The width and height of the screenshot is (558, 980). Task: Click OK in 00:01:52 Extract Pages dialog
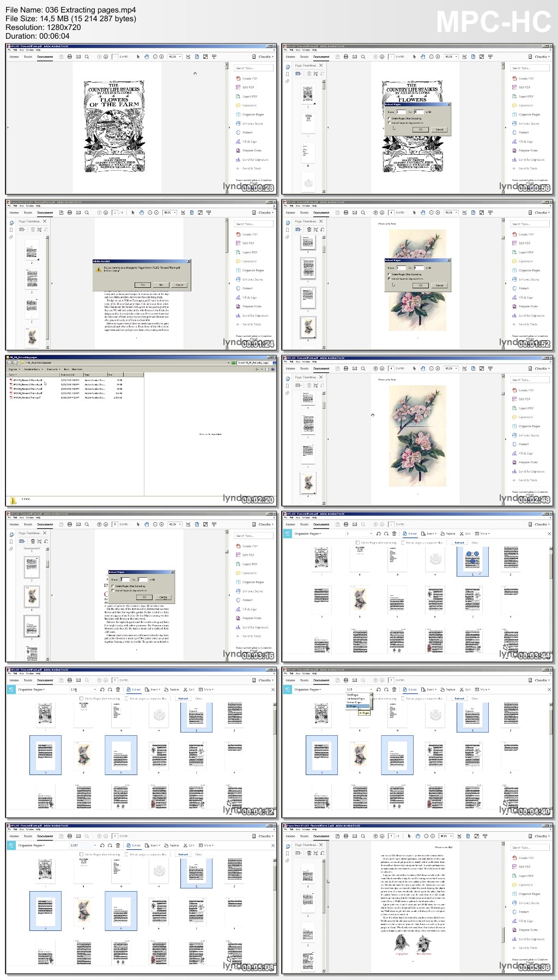[421, 285]
